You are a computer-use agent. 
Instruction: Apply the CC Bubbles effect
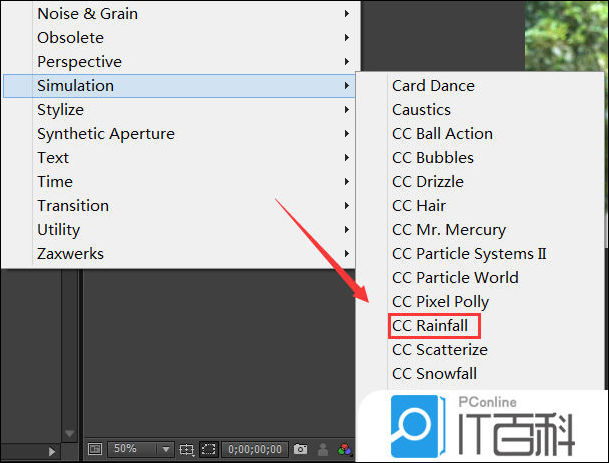pyautogui.click(x=433, y=158)
